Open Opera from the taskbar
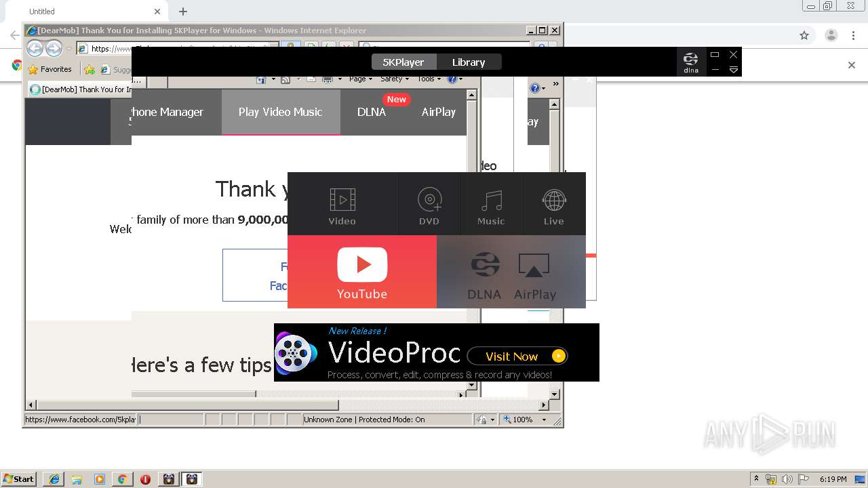868x488 pixels. [x=145, y=479]
